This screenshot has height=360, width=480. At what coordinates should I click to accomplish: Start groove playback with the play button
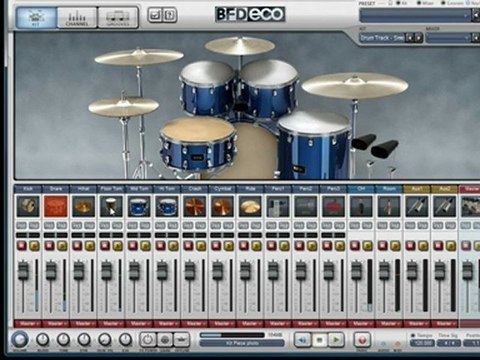336,340
